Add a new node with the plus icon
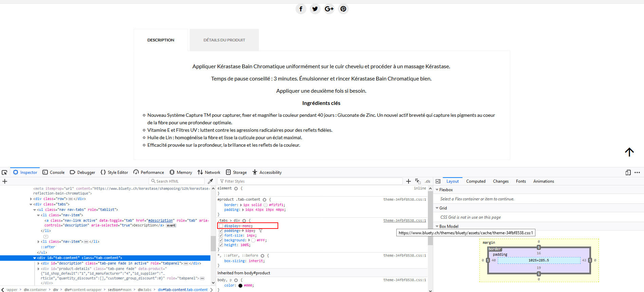 [5, 181]
